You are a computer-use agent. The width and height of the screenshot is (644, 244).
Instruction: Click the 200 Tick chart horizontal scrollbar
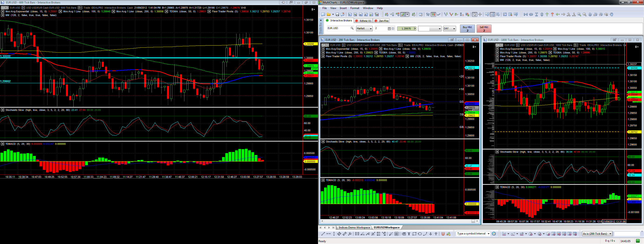tap(400, 221)
